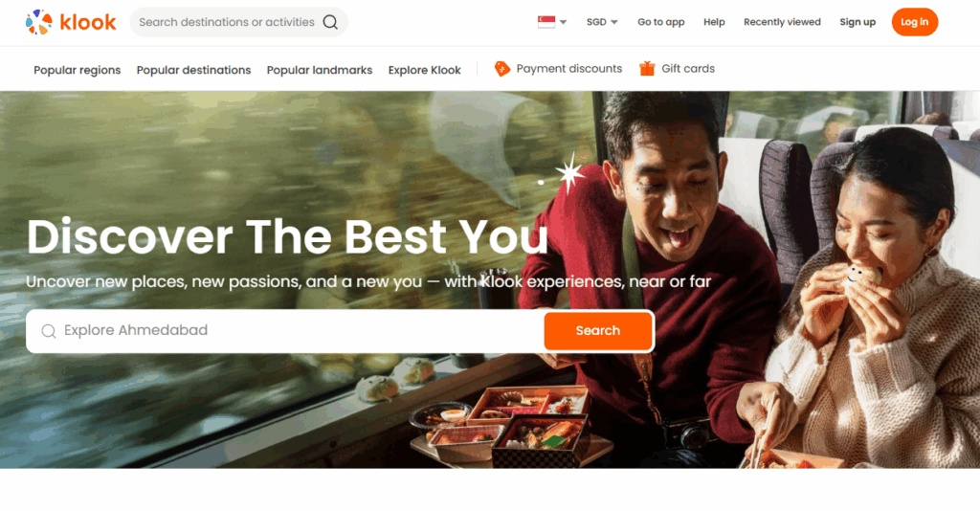Open the SGD currency dropdown
Screen dimensions: 980x511
pyautogui.click(x=602, y=22)
